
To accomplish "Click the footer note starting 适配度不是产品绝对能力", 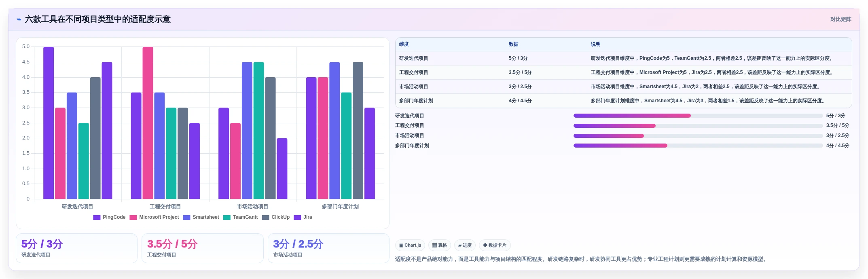I will tap(582, 260).
